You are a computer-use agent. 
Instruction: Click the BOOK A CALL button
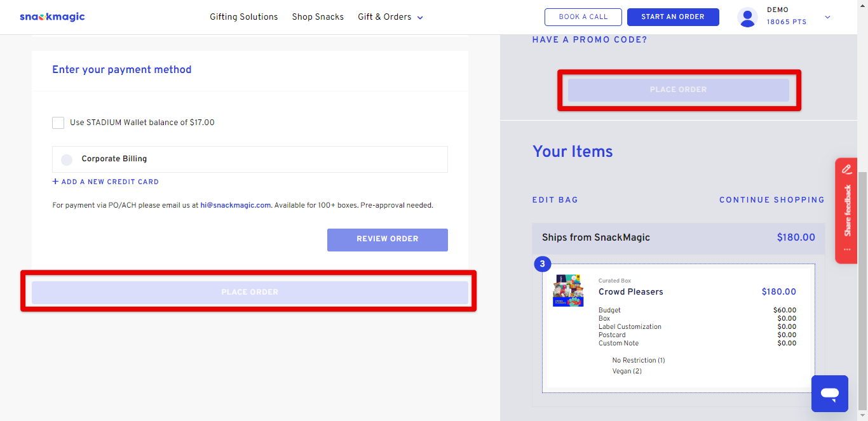point(583,17)
